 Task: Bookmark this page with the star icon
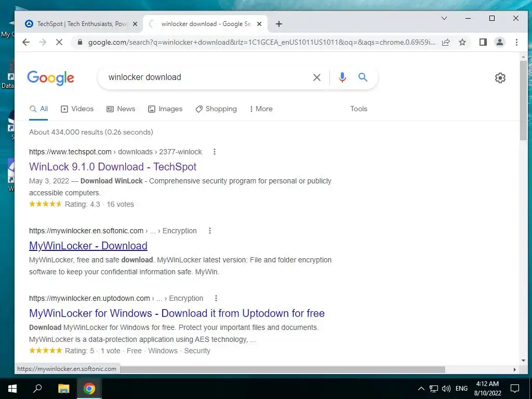click(462, 42)
